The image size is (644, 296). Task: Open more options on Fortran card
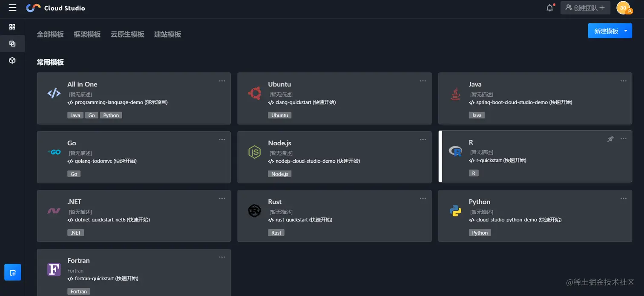222,257
